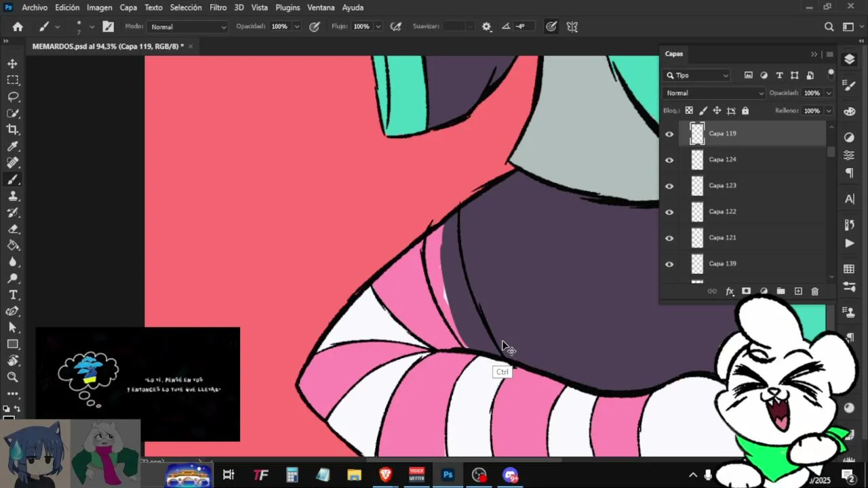Viewport: 868px width, 488px height.
Task: Add a layer mask
Action: click(746, 291)
